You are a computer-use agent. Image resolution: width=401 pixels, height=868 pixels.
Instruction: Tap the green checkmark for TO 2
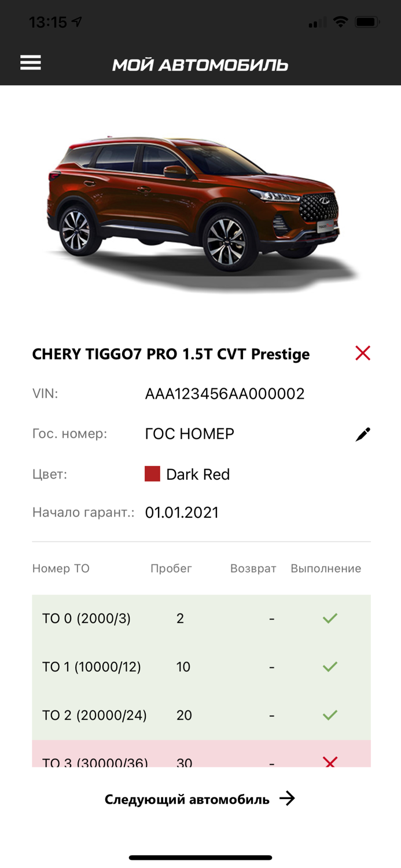329,715
